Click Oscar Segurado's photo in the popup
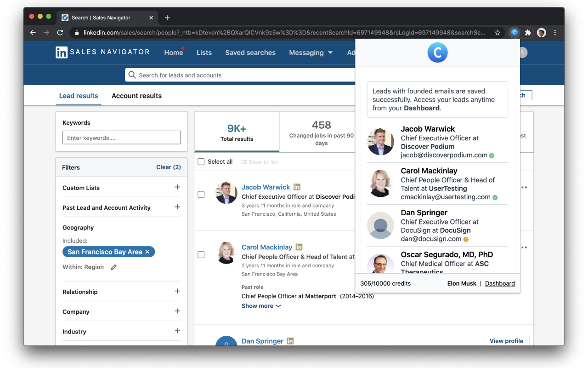 click(x=381, y=263)
